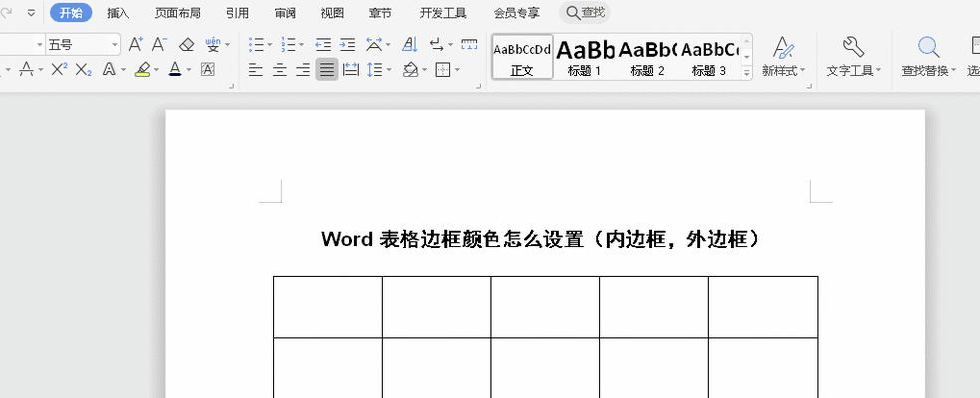Open the 开始 (Home) tab
Image resolution: width=980 pixels, height=398 pixels.
71,13
